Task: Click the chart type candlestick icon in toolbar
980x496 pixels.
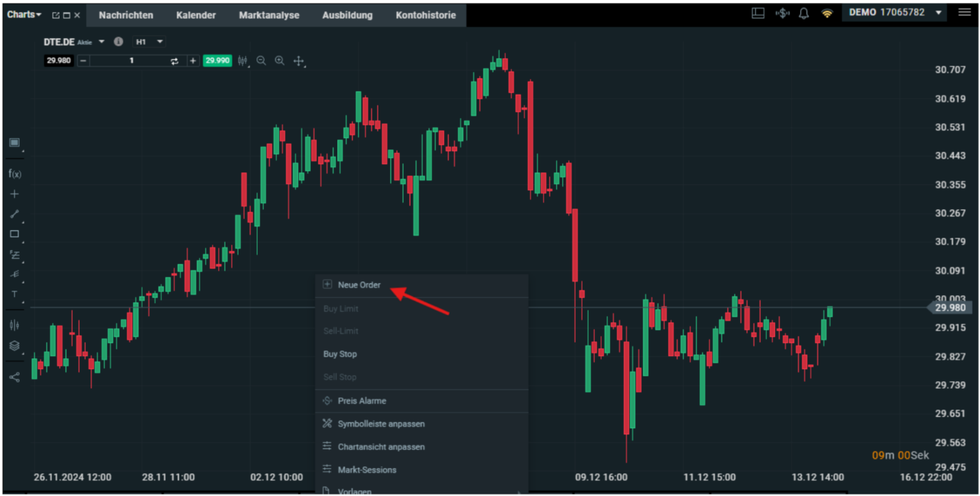Action: (x=243, y=61)
